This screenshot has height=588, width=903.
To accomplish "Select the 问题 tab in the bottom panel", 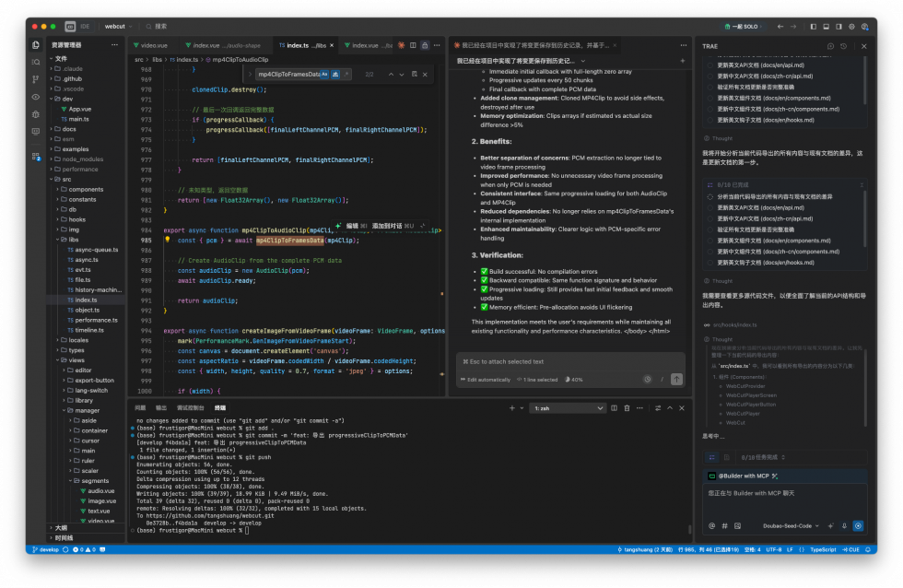I will click(x=140, y=407).
